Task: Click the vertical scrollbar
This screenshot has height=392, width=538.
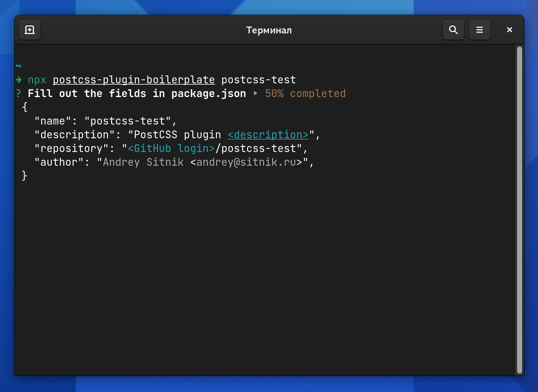Action: 519,210
